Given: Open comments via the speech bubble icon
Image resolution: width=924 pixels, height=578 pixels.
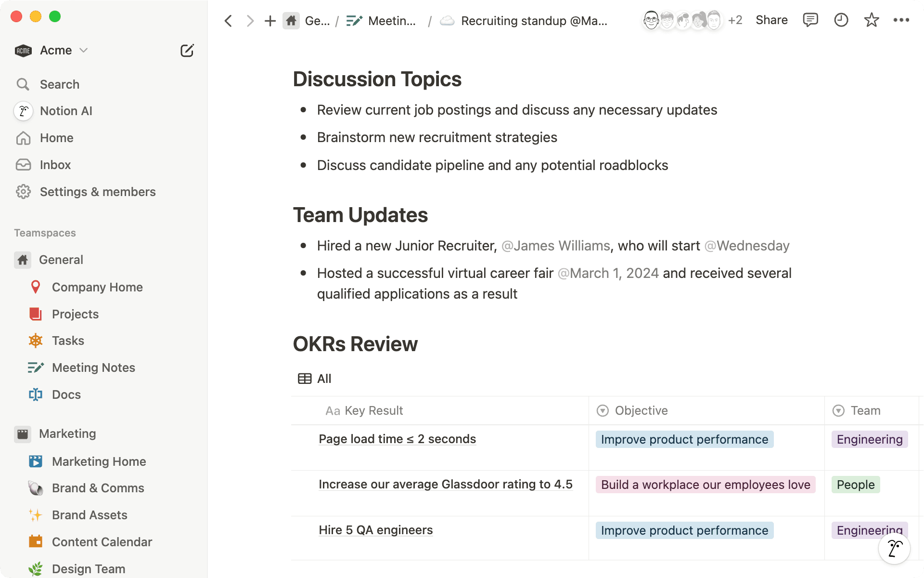Looking at the screenshot, I should (810, 20).
